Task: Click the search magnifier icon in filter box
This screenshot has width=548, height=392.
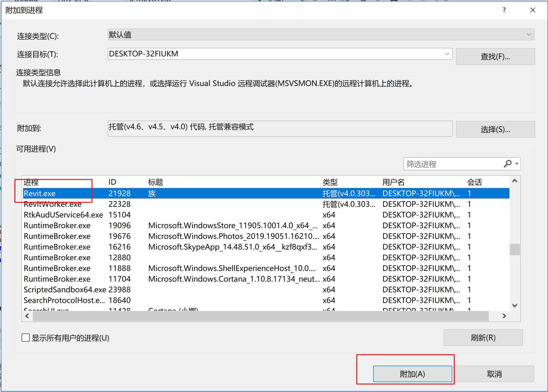Action: pos(507,164)
